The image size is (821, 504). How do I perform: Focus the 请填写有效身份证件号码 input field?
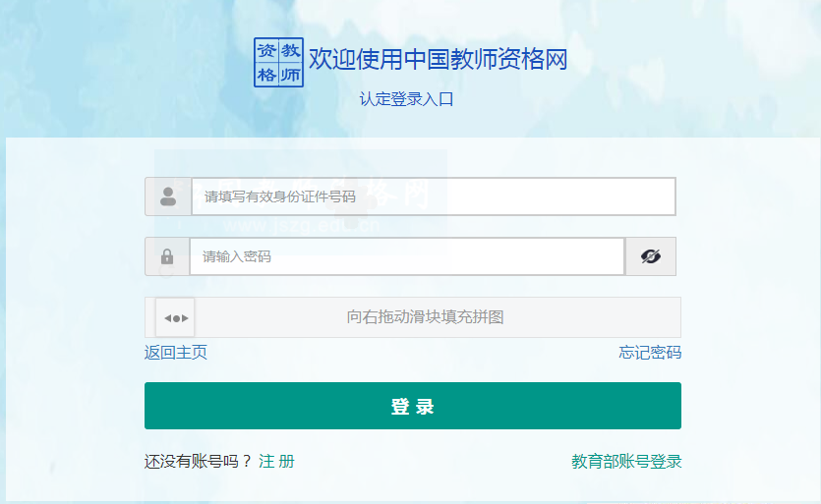tap(433, 196)
